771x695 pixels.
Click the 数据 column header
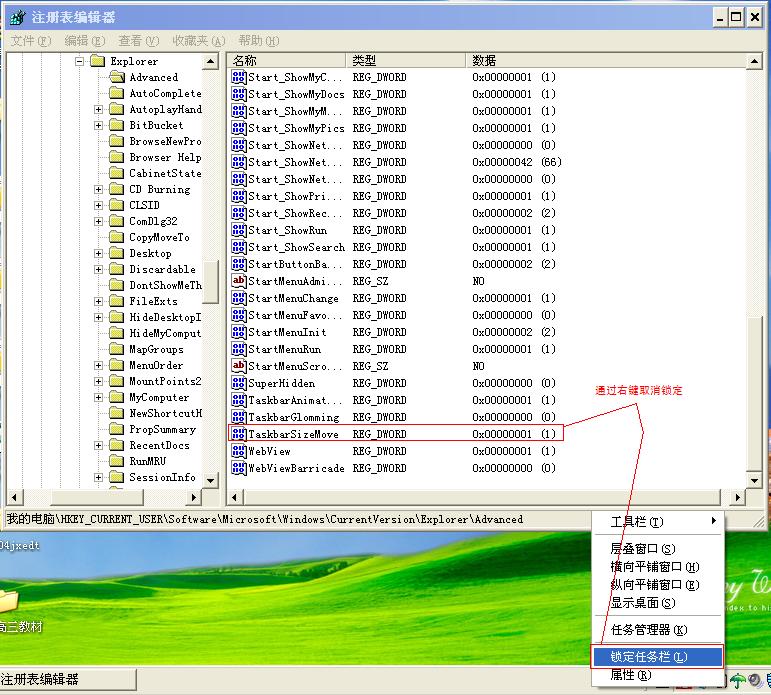tap(606, 60)
